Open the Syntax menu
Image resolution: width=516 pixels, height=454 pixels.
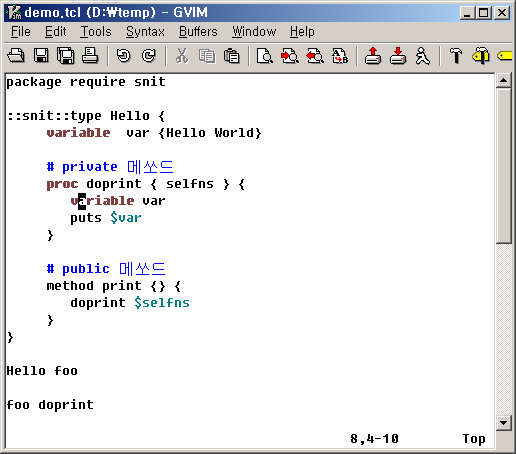[x=145, y=32]
